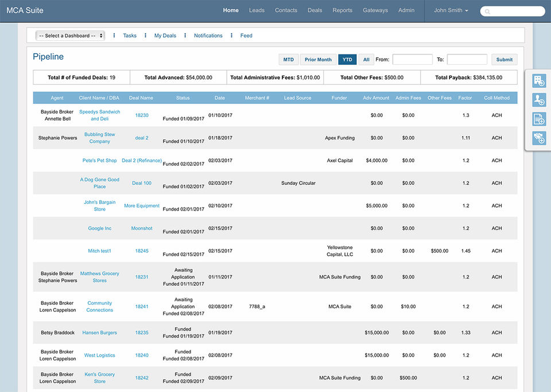Select the All filter button
This screenshot has width=551, height=392.
tap(366, 59)
